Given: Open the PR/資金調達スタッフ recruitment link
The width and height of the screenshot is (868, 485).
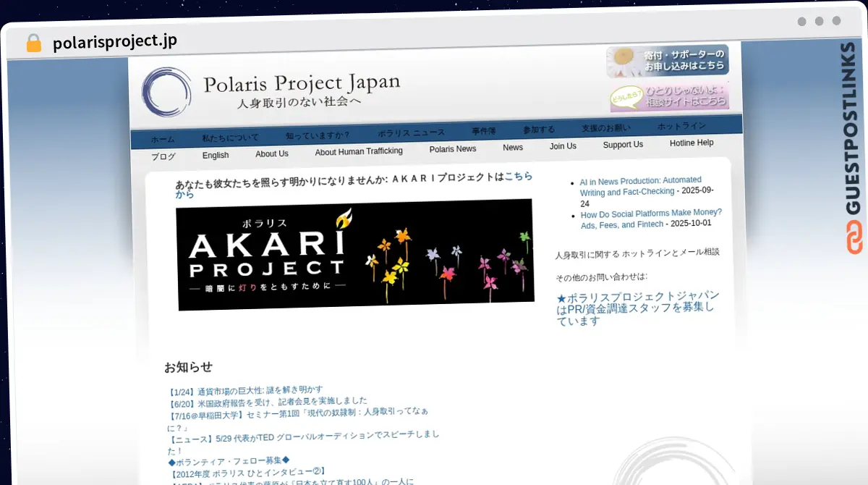Looking at the screenshot, I should pyautogui.click(x=637, y=308).
